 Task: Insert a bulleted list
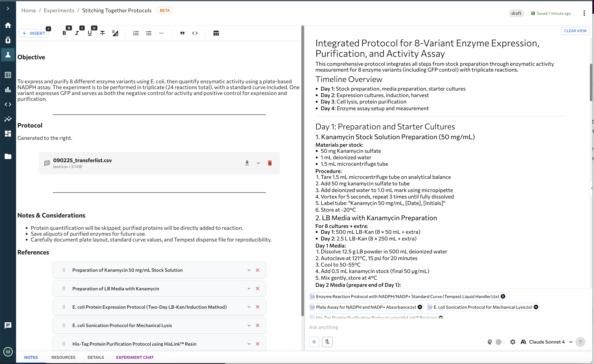[x=149, y=33]
